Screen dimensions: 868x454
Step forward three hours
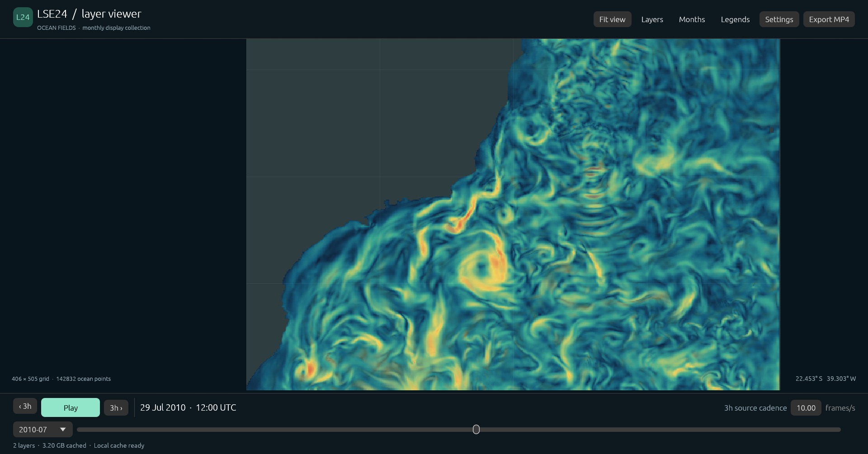[116, 407]
